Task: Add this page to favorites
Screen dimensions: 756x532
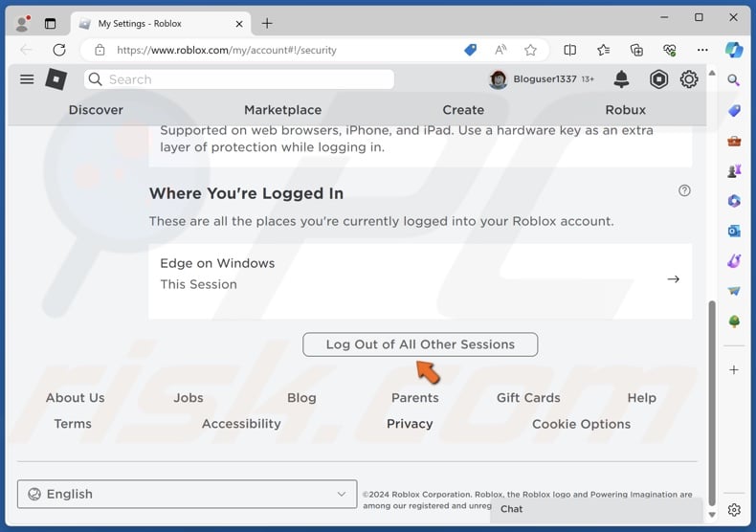Action: [x=530, y=50]
